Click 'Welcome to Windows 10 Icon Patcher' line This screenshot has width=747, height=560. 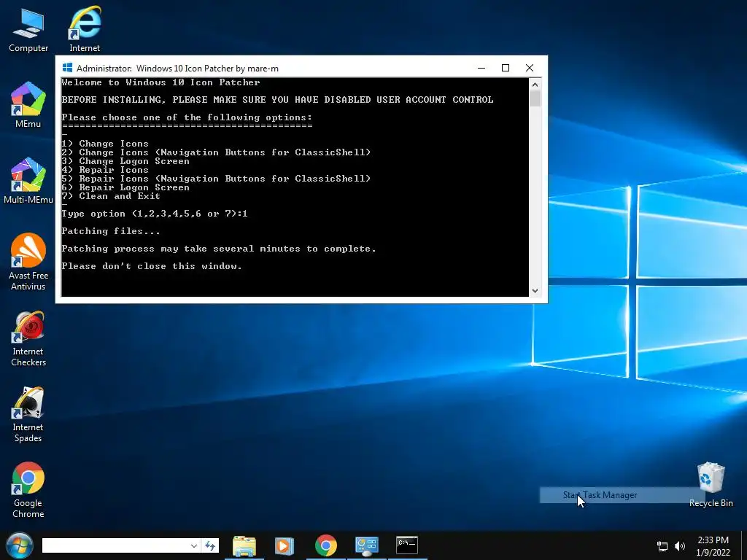161,82
